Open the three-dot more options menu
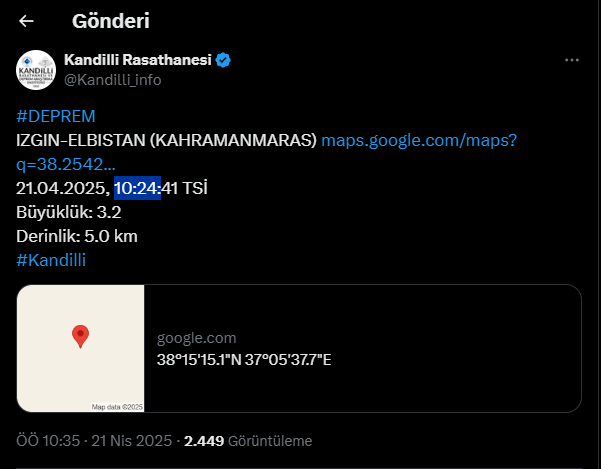This screenshot has height=469, width=601. 572,60
